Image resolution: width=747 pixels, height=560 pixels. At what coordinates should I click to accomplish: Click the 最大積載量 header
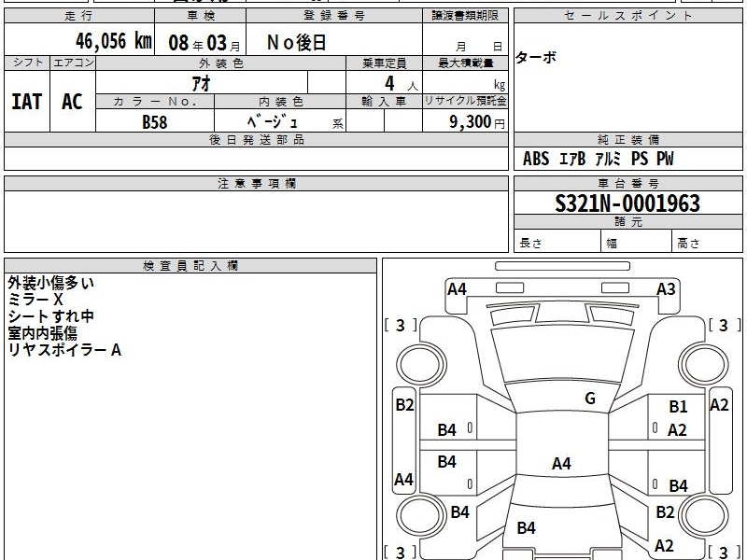[465, 63]
